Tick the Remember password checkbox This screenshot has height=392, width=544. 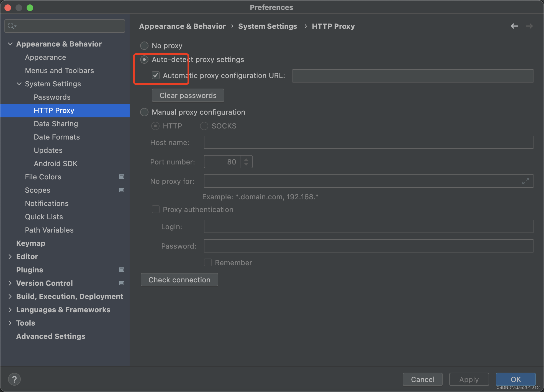(x=208, y=262)
